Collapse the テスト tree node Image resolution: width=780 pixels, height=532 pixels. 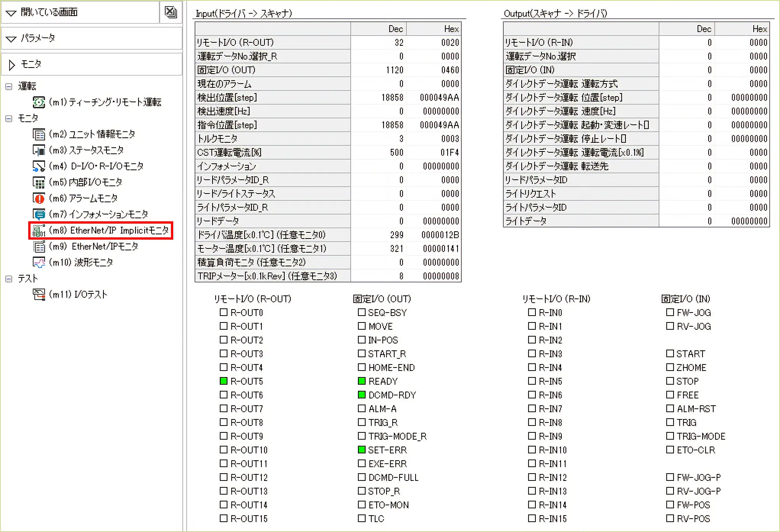click(x=9, y=279)
